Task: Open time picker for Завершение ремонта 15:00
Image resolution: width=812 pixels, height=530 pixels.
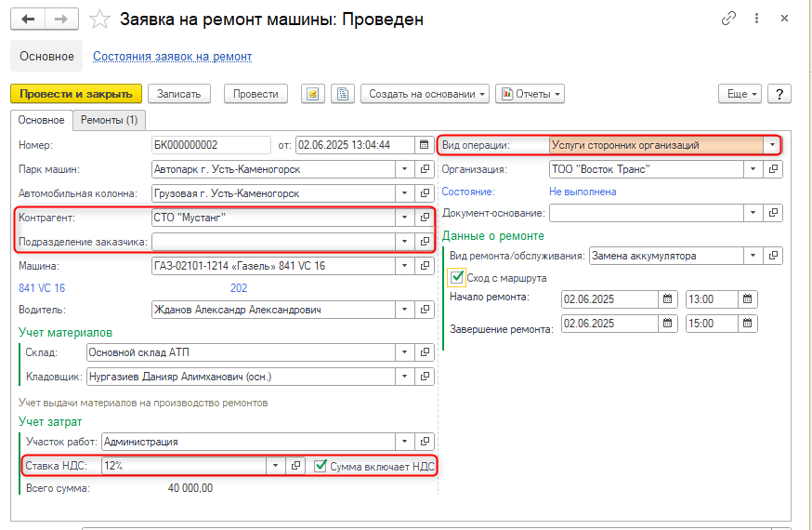Action: coord(747,324)
